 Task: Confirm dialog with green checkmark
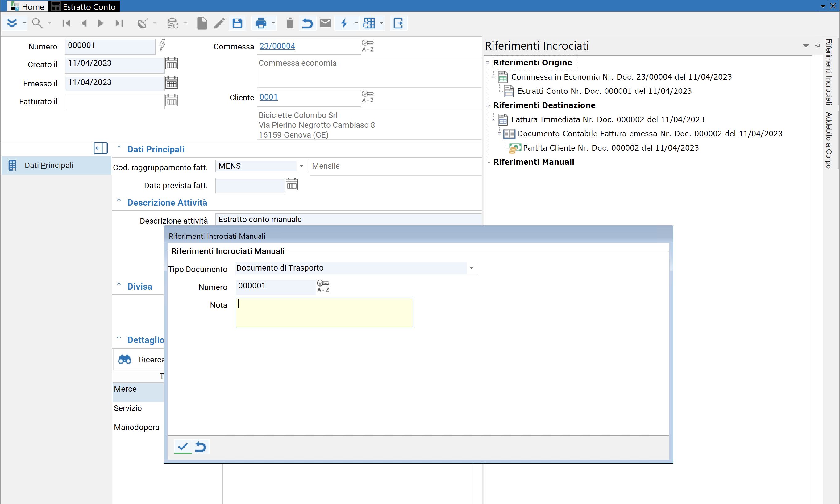tap(183, 447)
